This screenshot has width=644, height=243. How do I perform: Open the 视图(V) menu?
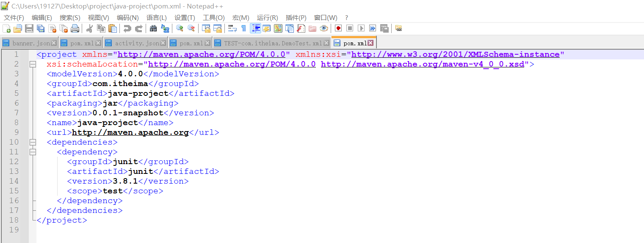coord(99,17)
